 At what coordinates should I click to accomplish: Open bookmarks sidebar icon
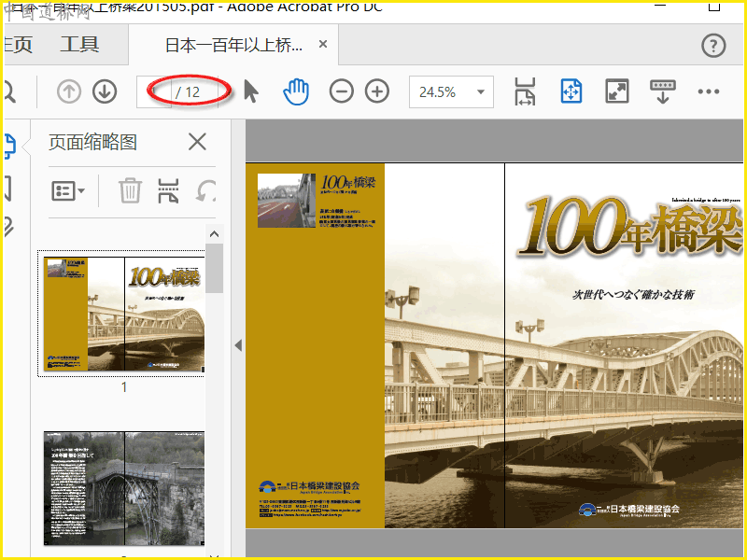click(x=8, y=188)
